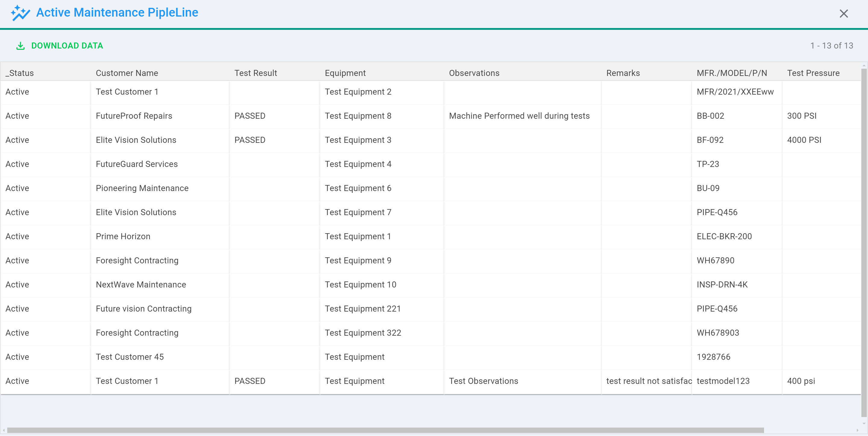The height and width of the screenshot is (436, 868).
Task: Click the Test Equipment 322 cell
Action: (382, 333)
